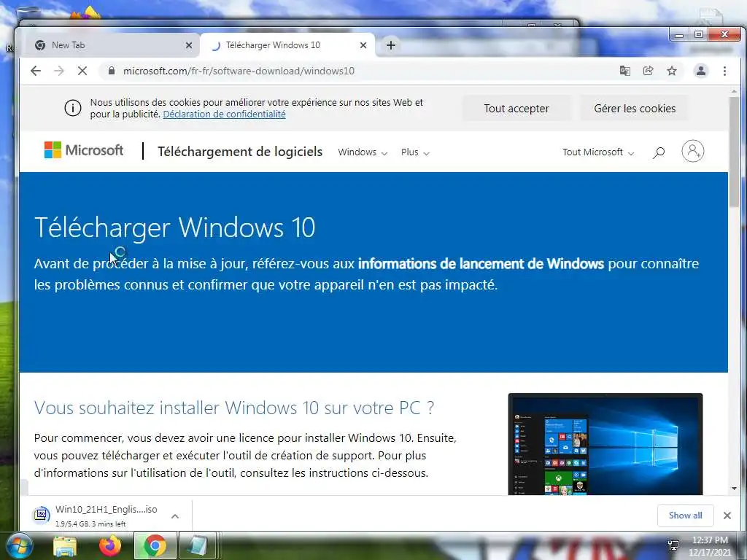Select the Télécharger Windows 10 tab
Image resolution: width=747 pixels, height=560 pixels.
tap(287, 45)
